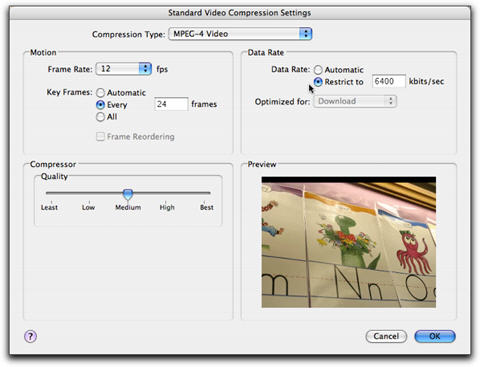This screenshot has width=480, height=367.
Task: Open the Compression Type dropdown showing MPEG-4 Video
Action: click(240, 34)
